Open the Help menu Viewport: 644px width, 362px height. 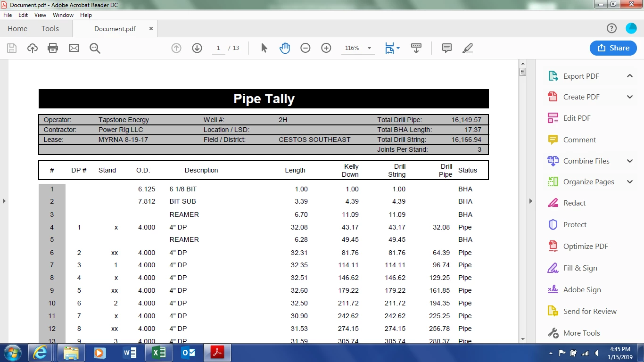tap(86, 15)
